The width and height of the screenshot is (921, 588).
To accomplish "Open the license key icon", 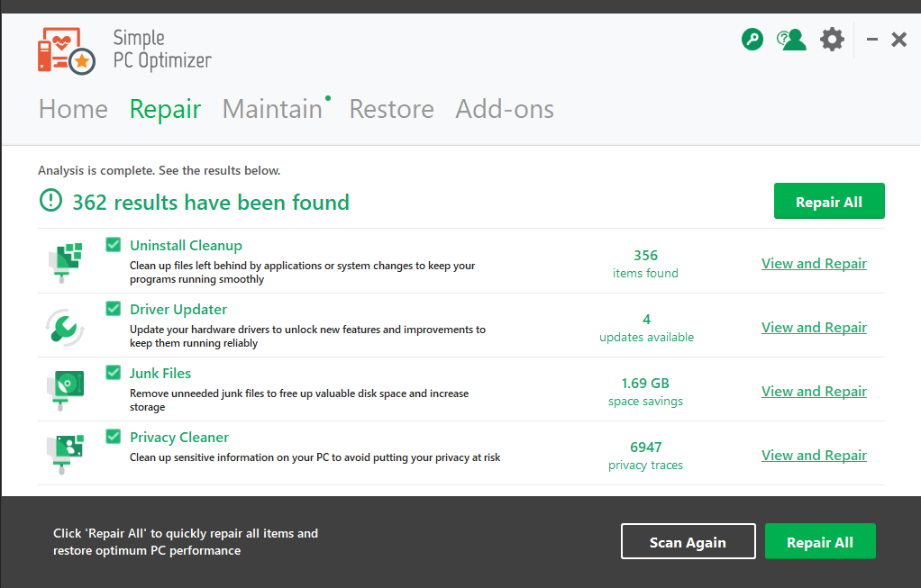I will [752, 40].
